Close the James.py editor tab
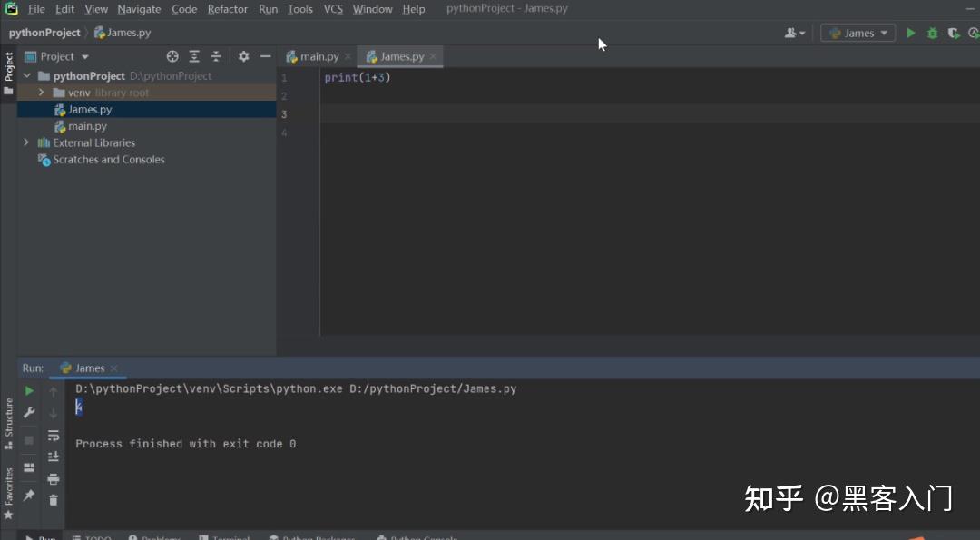The image size is (980, 540). (433, 56)
